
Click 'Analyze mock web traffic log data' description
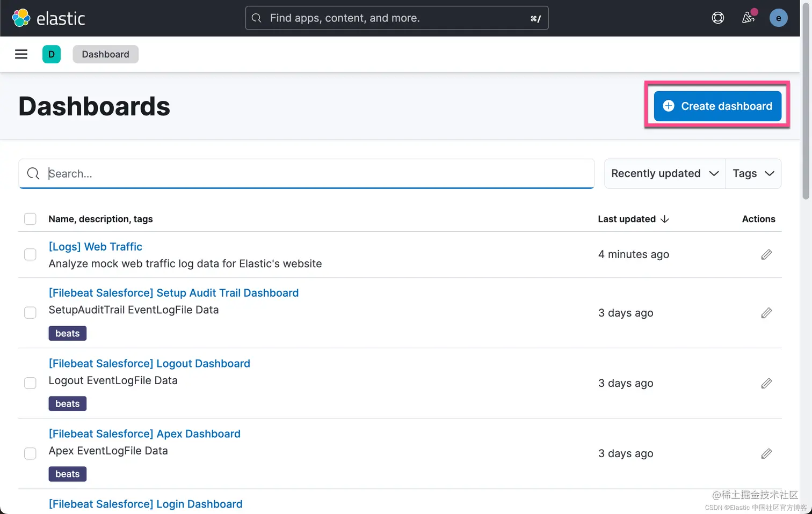185,263
